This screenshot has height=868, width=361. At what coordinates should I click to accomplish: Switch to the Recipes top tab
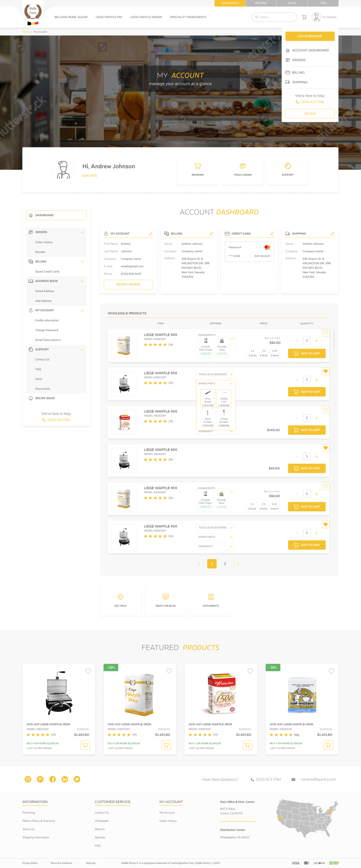261,3
